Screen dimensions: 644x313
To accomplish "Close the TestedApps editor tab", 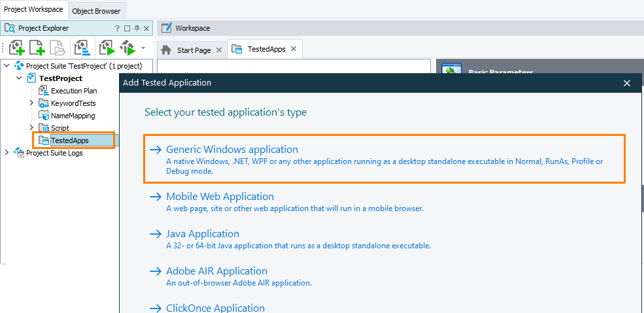I will [294, 49].
